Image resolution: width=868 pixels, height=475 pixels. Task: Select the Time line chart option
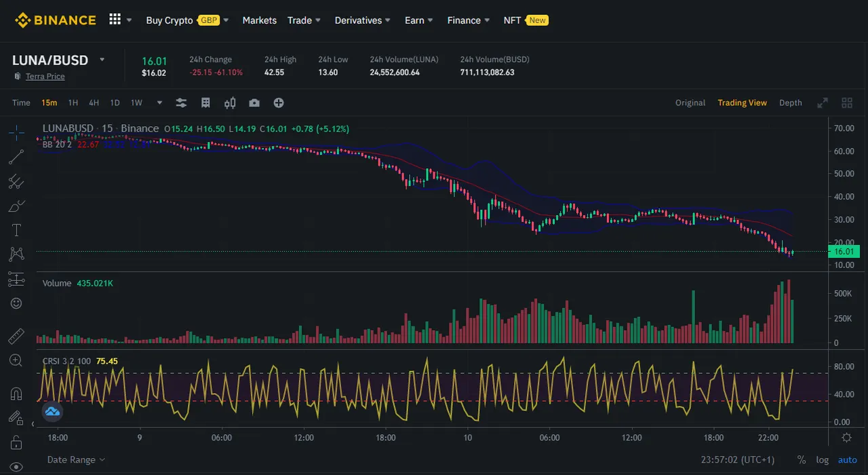coord(21,103)
